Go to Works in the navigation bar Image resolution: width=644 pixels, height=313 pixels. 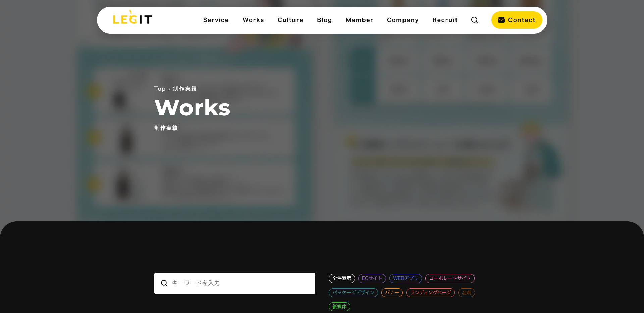[253, 20]
